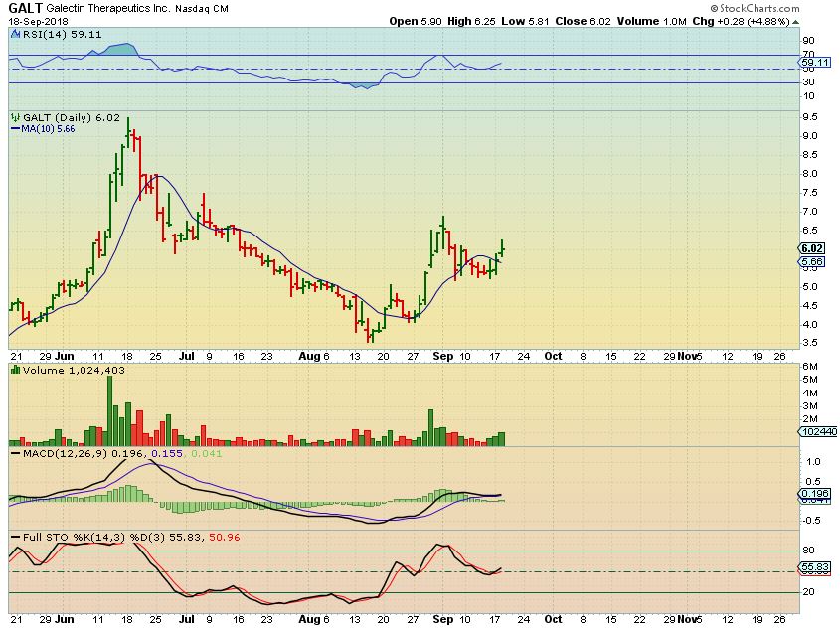This screenshot has width=840, height=630.
Task: Click the Low 5.81 quote value
Action: coord(526,22)
